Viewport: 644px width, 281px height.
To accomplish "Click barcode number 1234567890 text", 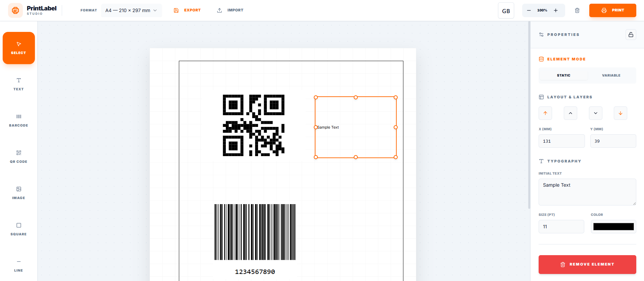I will [255, 272].
